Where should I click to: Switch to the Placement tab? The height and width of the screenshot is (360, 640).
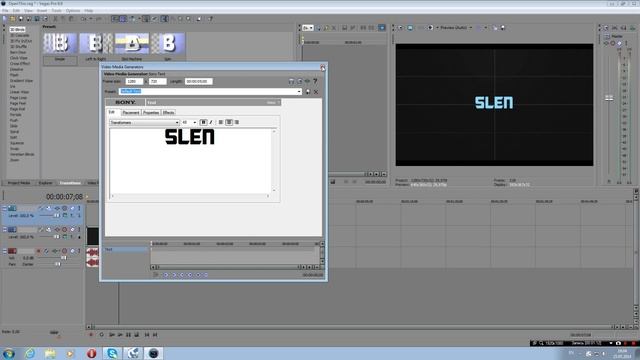pyautogui.click(x=131, y=113)
